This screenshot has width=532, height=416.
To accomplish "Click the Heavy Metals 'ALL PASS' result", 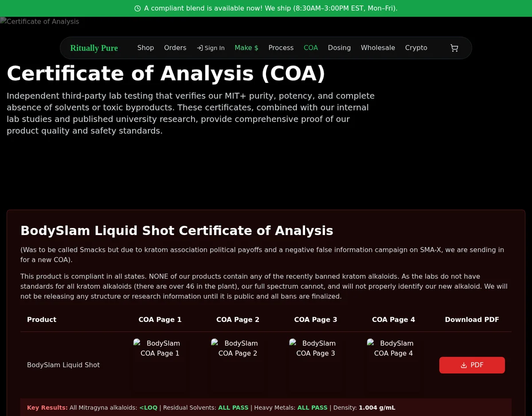I will click(312, 408).
